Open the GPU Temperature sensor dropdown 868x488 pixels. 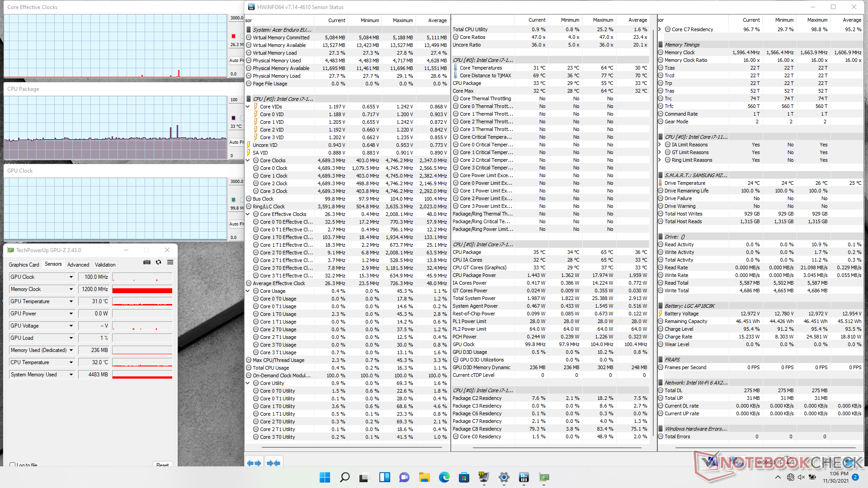[71, 301]
